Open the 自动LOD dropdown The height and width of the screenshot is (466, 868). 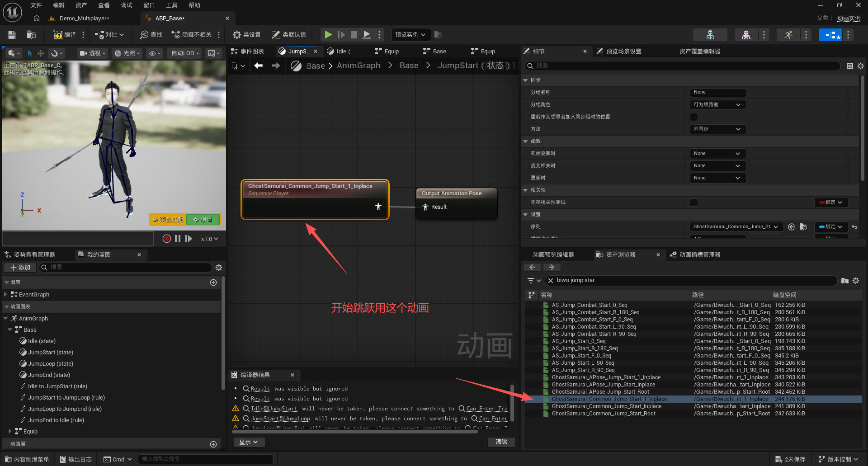185,53
